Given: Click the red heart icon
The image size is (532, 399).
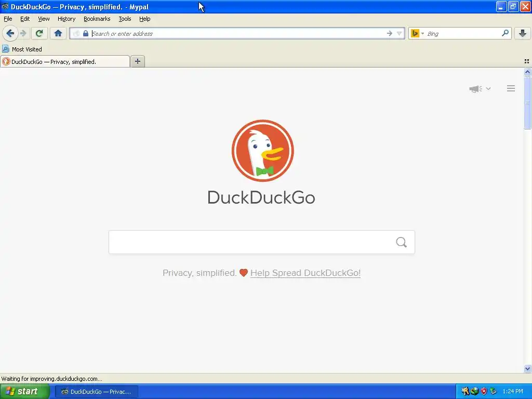Looking at the screenshot, I should (244, 273).
